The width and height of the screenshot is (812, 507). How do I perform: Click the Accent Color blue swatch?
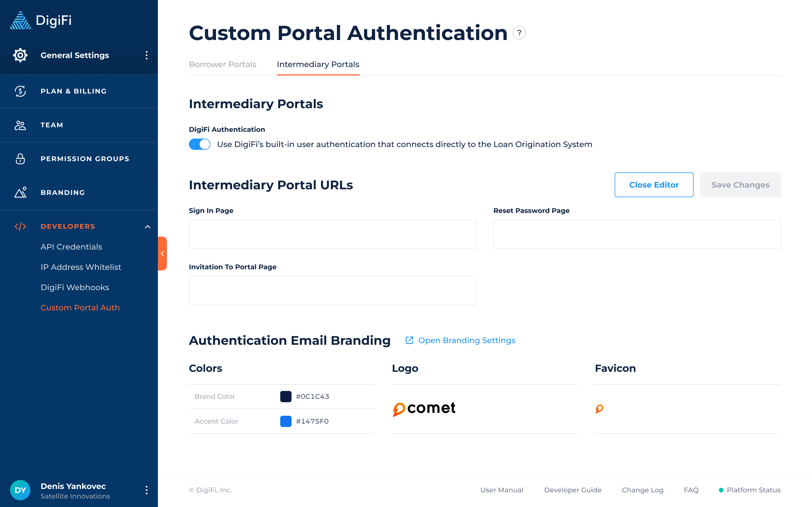coord(286,421)
